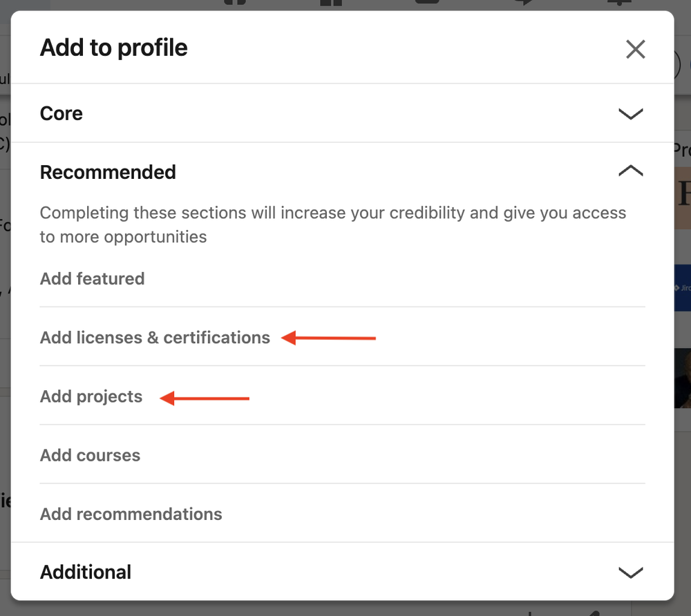Collapse Recommended section with the up chevron
The height and width of the screenshot is (616, 691).
(x=630, y=171)
